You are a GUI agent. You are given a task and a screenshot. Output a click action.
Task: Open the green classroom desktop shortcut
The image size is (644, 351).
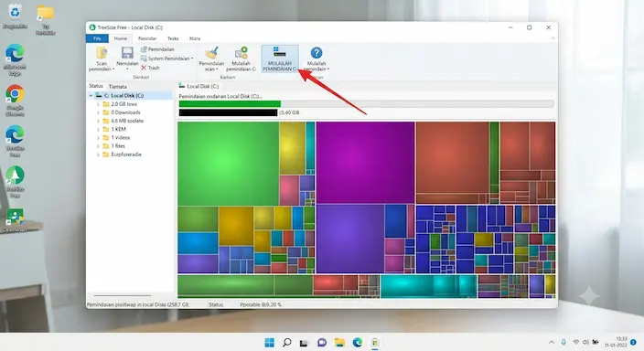15,220
